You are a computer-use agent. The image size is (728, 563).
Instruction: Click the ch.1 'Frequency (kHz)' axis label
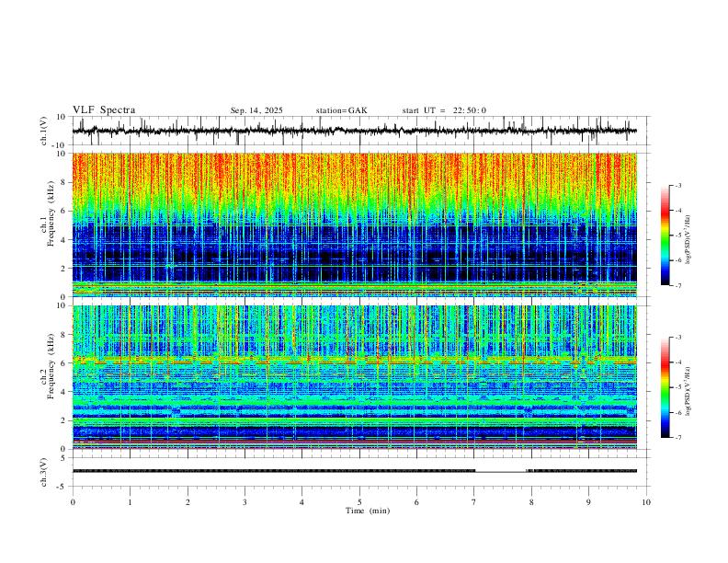[x=51, y=213]
